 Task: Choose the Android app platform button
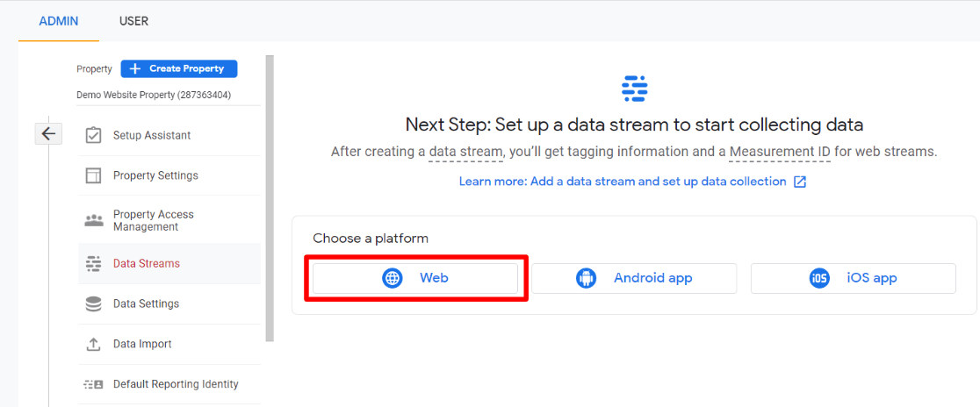click(x=634, y=278)
